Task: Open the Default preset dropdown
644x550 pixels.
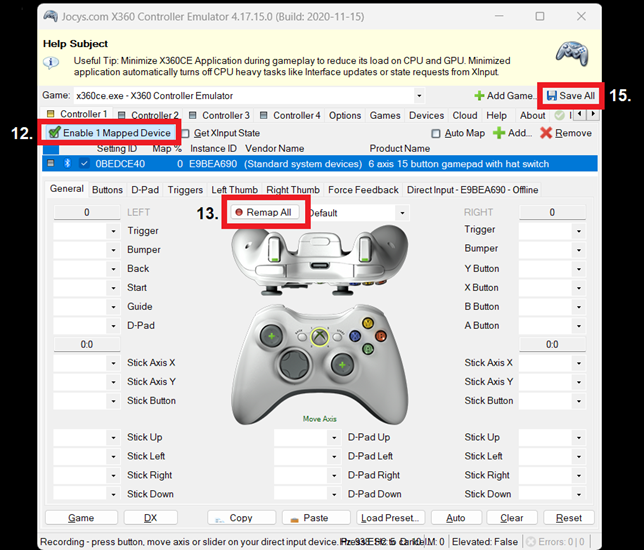Action: tap(402, 213)
